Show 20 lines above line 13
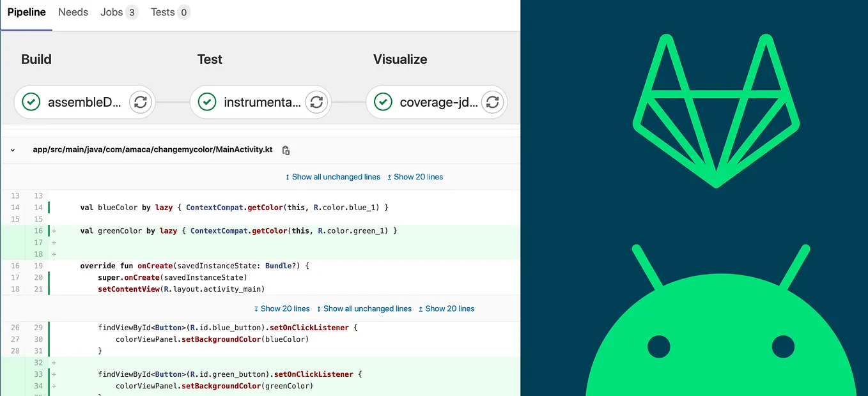Image resolution: width=868 pixels, height=396 pixels. (415, 177)
